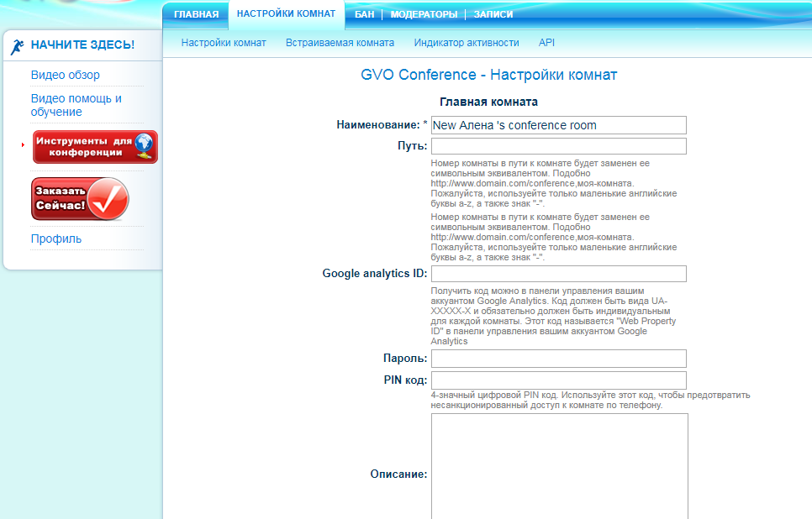Focus the Google analytics ID field

pyautogui.click(x=559, y=274)
